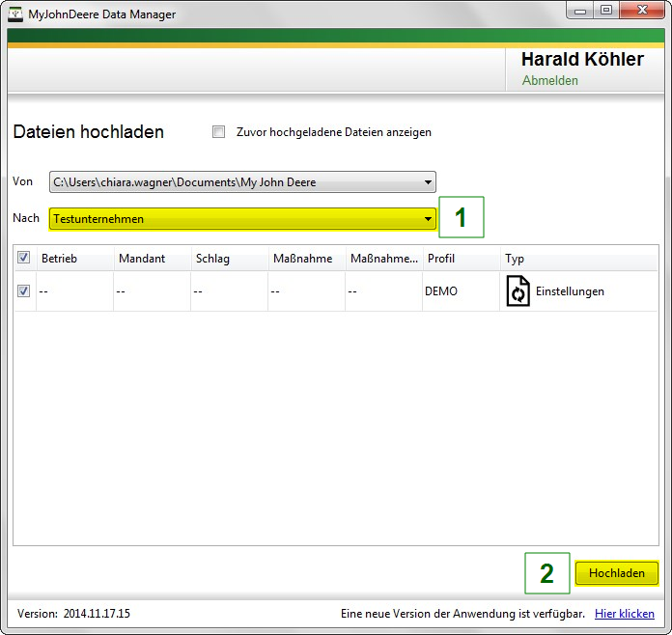Click the first Maßnahme column header

point(307,259)
